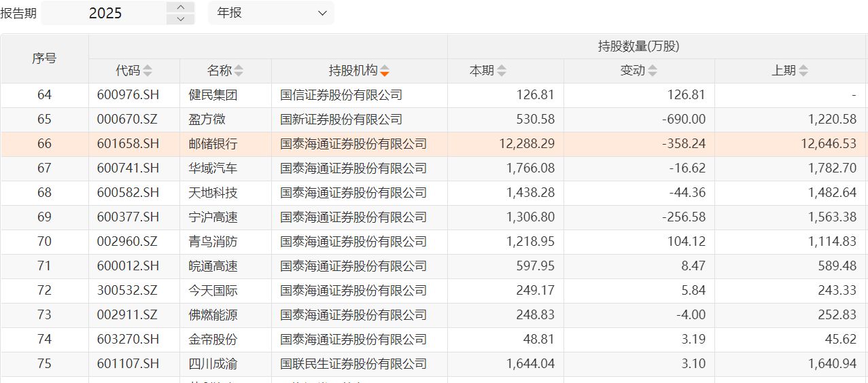868x383 pixels.
Task: Select the 今天国际 stock name
Action: point(213,291)
